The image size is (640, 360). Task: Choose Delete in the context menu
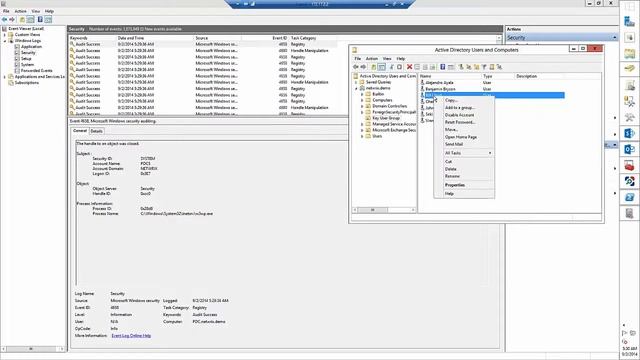[451, 169]
